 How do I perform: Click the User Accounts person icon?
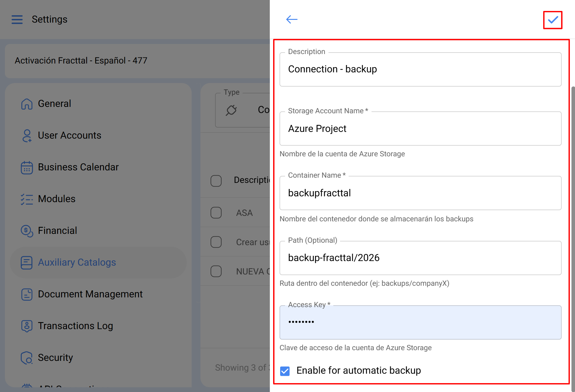tap(27, 136)
